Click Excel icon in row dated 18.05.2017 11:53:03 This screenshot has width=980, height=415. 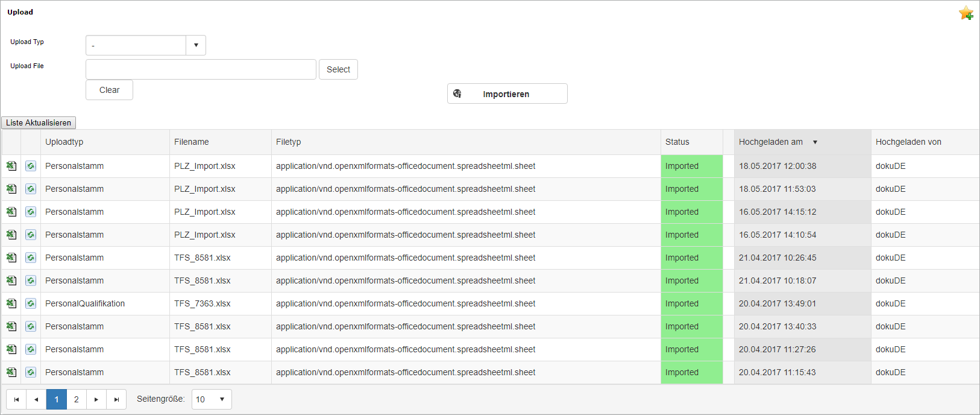coord(11,189)
